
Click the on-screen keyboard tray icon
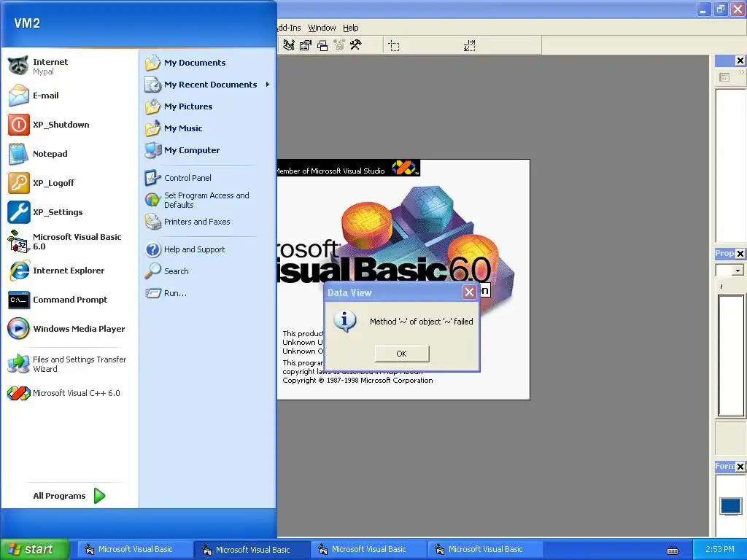673,551
